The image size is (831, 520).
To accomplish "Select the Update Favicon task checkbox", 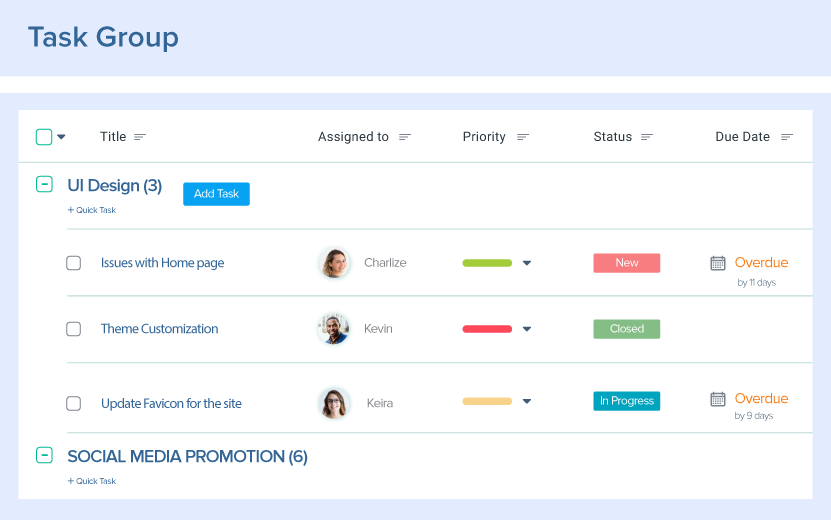I will pyautogui.click(x=74, y=404).
